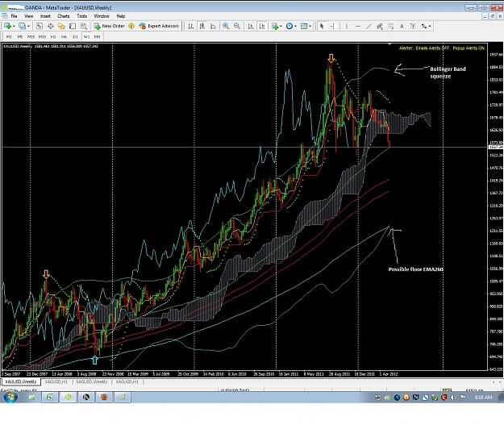Open the Indicators dropdown arrow
This screenshot has height=425, width=504.
(x=281, y=27)
